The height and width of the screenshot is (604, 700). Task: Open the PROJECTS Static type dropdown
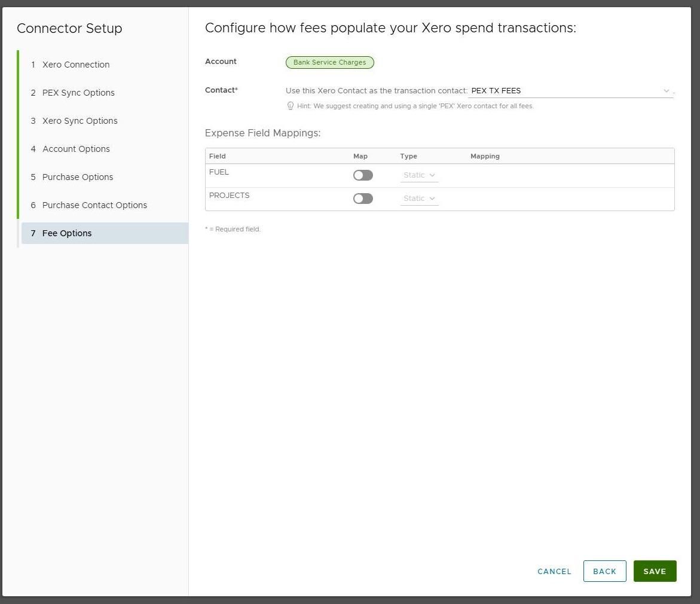point(419,199)
